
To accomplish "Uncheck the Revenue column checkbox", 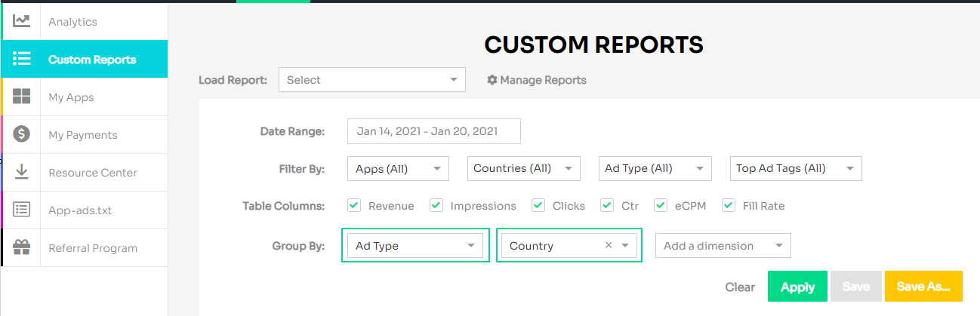I will 354,205.
